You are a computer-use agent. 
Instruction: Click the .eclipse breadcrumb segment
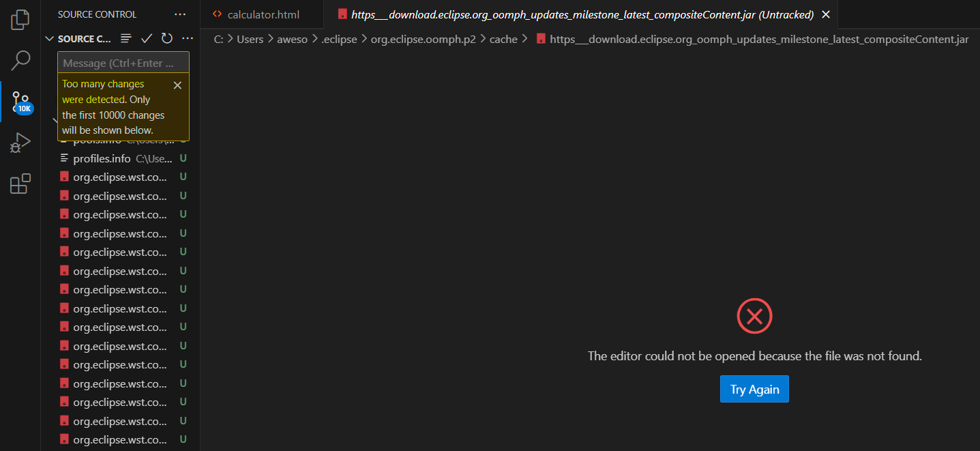339,40
